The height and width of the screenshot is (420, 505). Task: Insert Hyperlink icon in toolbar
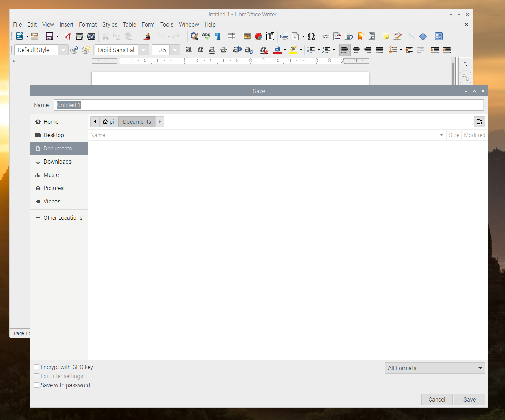point(326,36)
